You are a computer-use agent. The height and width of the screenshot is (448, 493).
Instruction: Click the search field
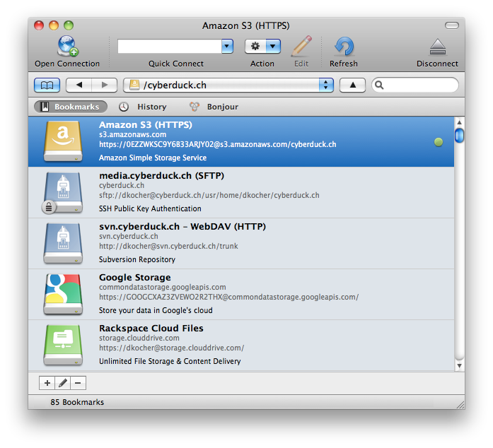click(414, 85)
